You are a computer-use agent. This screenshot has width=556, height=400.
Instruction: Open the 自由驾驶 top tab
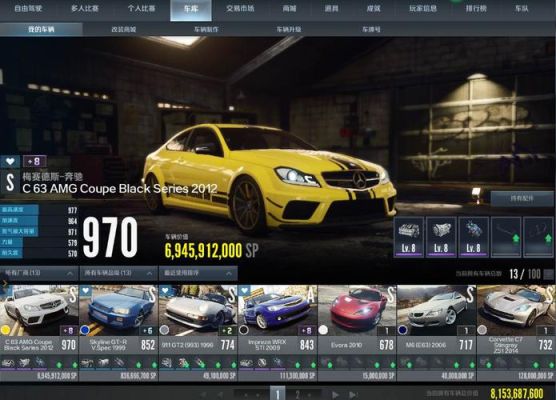click(x=28, y=9)
